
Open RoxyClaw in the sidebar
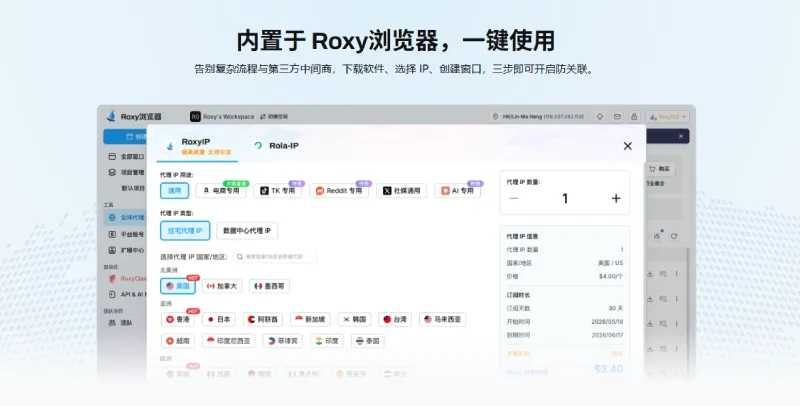coord(127,278)
